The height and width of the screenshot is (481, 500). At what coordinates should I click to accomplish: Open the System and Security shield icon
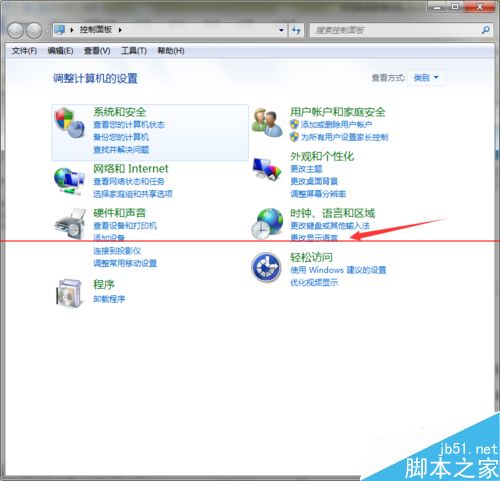[70, 123]
